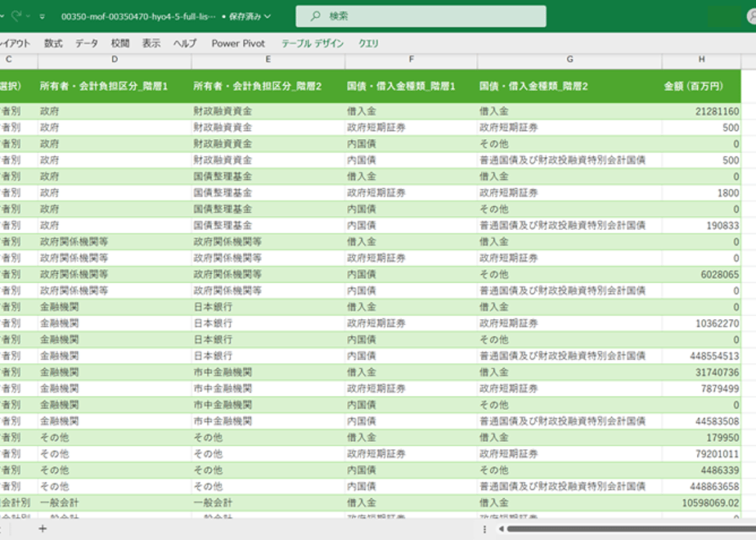Select header cell 国債・借入金種類_階層2

pos(570,86)
